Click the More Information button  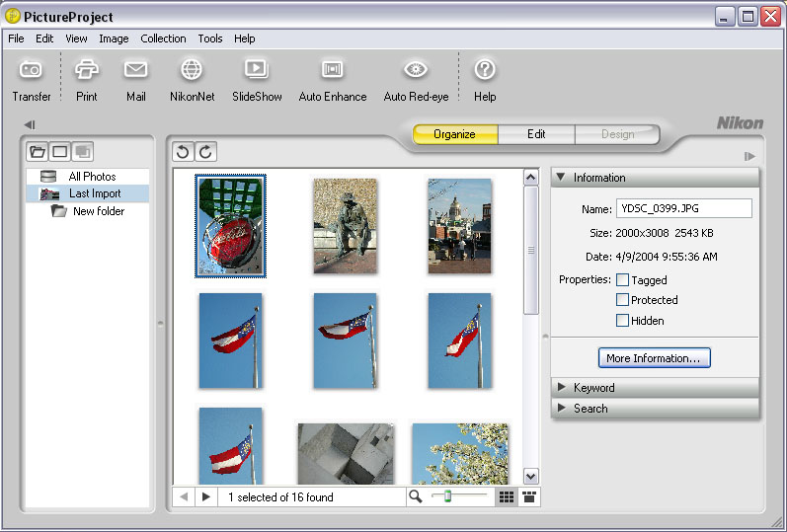click(654, 358)
